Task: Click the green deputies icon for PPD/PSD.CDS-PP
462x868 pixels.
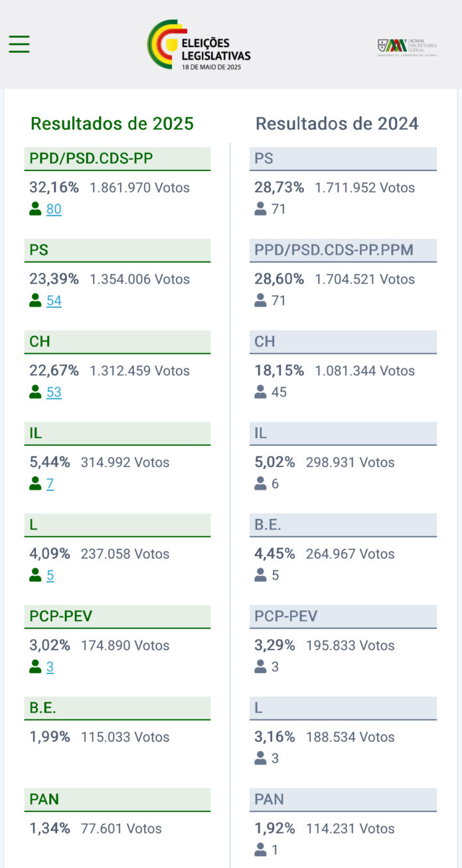Action: pos(35,209)
